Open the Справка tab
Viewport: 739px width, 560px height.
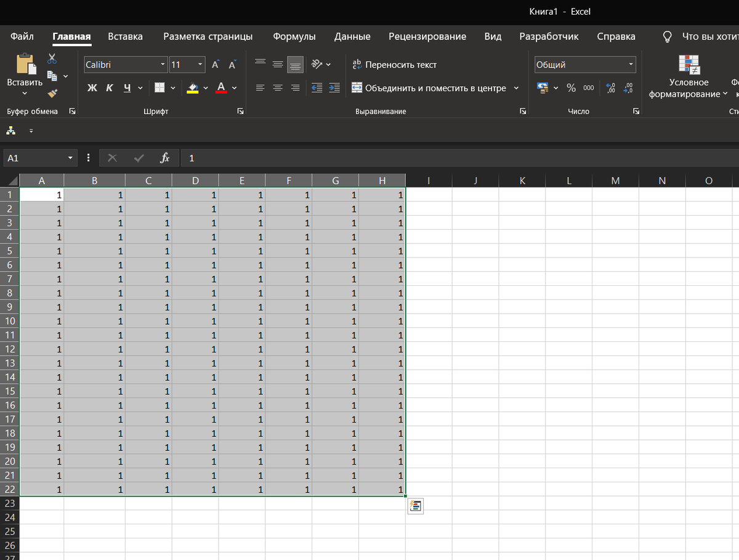616,36
